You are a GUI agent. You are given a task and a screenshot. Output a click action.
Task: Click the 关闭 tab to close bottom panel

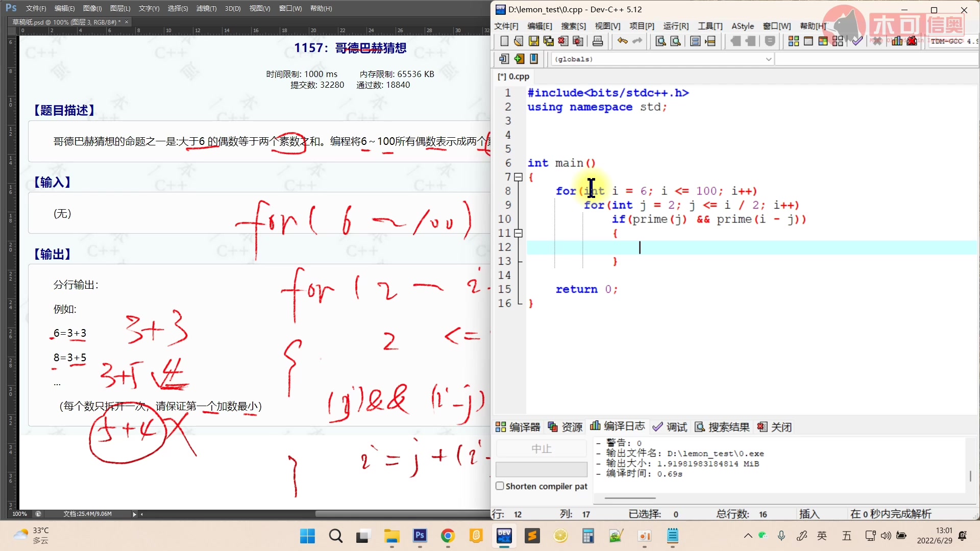tap(774, 427)
